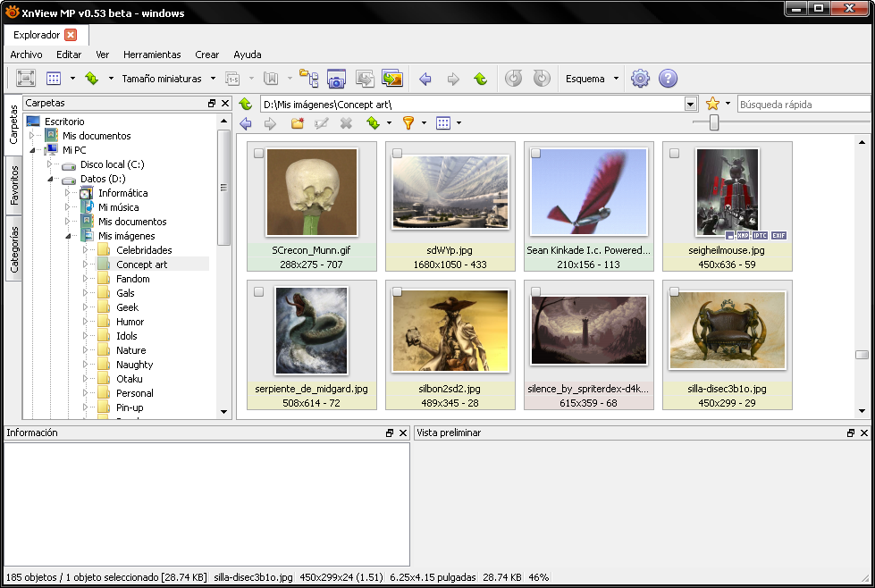Adjust the thumbnail size slider
The image size is (875, 588).
point(714,122)
